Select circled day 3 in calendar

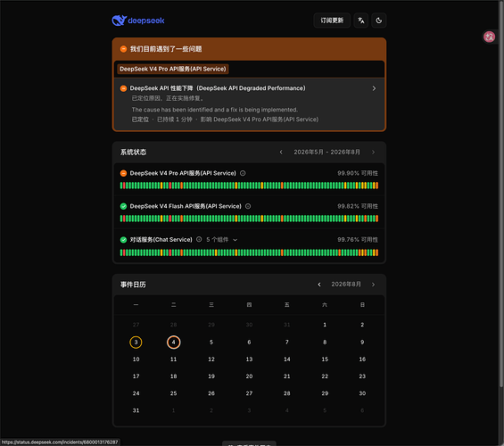pos(136,343)
